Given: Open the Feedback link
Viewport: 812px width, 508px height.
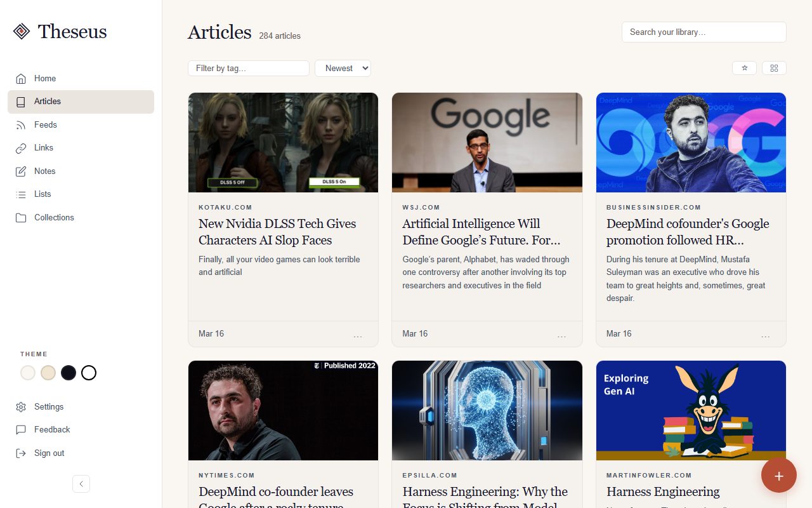Looking at the screenshot, I should pos(81,430).
